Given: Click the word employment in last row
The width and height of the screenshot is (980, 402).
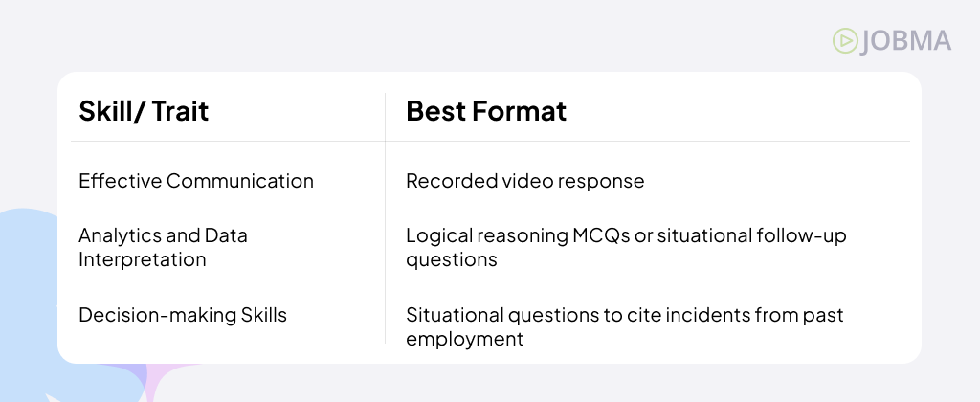Looking at the screenshot, I should coord(464,339).
